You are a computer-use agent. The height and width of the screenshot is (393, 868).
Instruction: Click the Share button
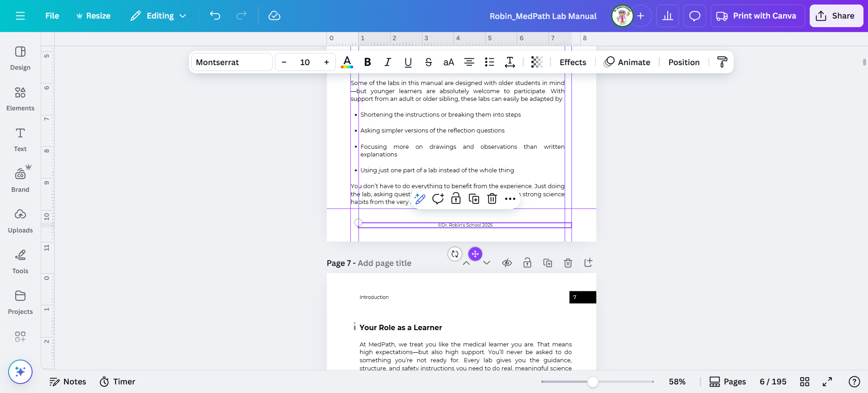pyautogui.click(x=836, y=16)
